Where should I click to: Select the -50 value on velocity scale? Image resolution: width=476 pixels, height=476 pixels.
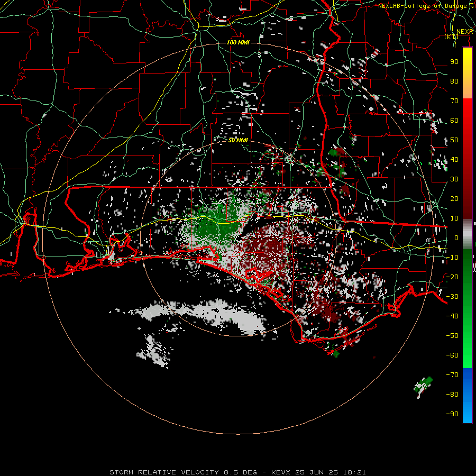tap(452, 336)
